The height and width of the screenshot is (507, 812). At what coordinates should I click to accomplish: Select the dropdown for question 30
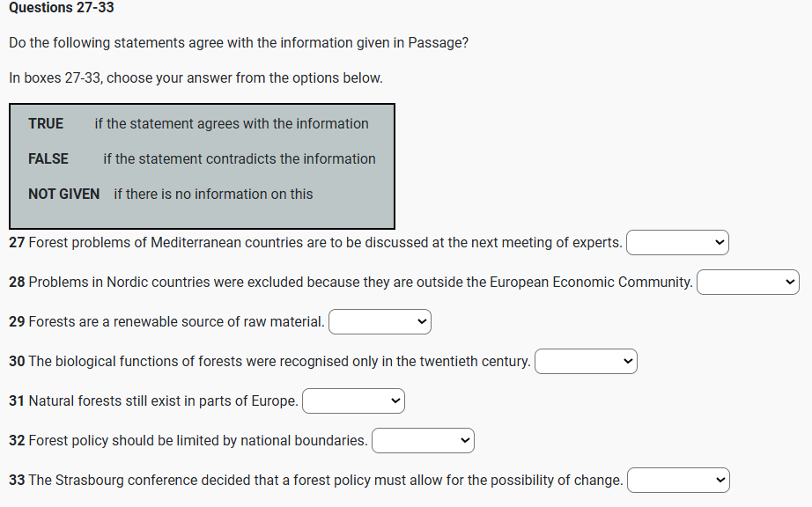tap(586, 362)
